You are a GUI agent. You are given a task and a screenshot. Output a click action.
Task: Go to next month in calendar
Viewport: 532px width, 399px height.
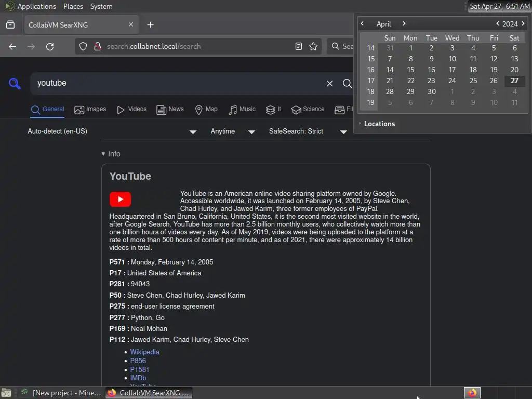pos(404,24)
